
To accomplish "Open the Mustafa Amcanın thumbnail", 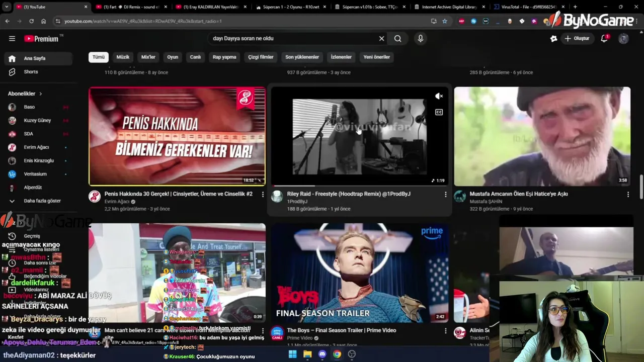I will tap(542, 136).
